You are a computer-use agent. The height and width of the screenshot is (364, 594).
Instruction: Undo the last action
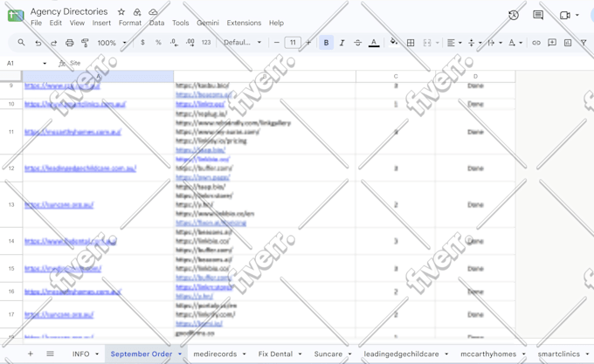38,43
